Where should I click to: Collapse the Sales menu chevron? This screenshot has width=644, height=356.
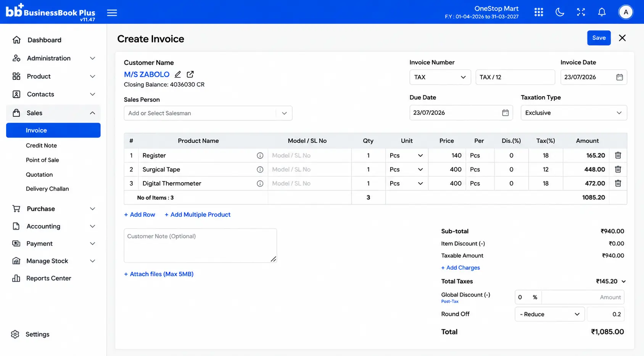coord(92,113)
